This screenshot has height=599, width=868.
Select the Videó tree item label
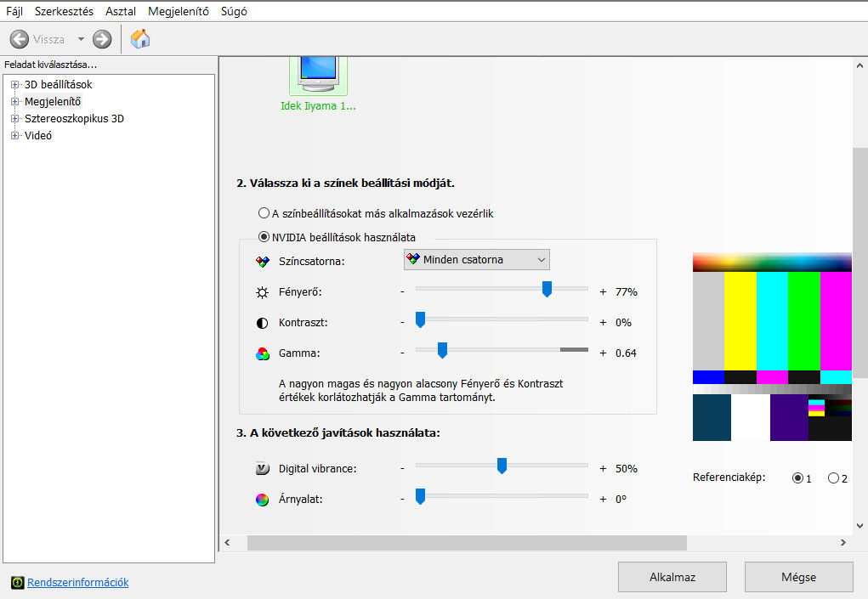coord(38,135)
